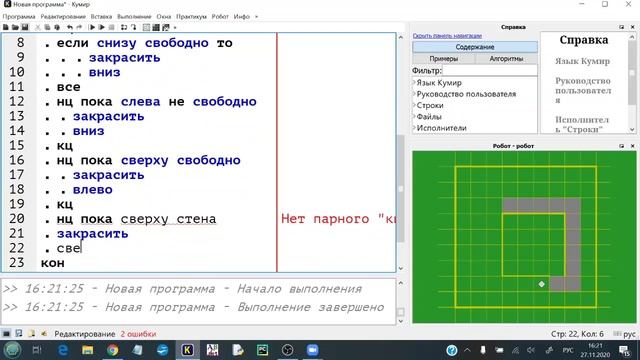Click the robot diamond marker on field
The image size is (640, 360).
(x=541, y=284)
